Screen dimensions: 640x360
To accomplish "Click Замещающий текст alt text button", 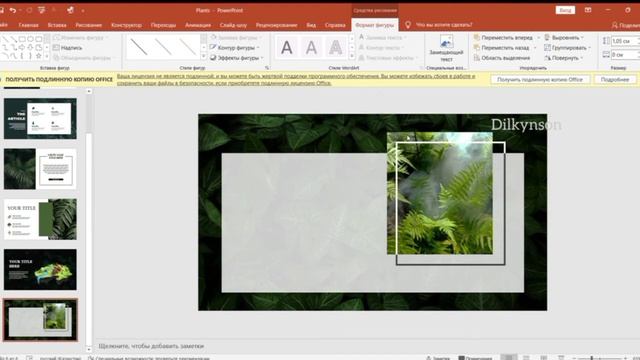I will coord(446,48).
